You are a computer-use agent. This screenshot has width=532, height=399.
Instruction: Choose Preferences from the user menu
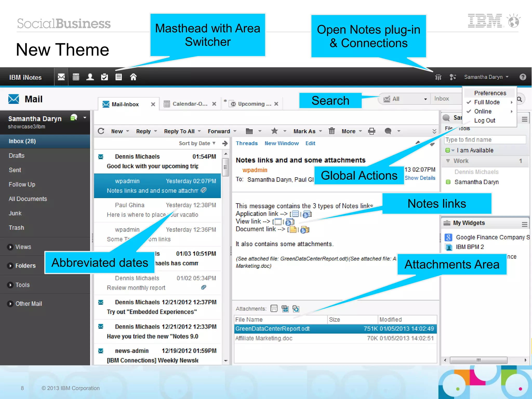(490, 93)
